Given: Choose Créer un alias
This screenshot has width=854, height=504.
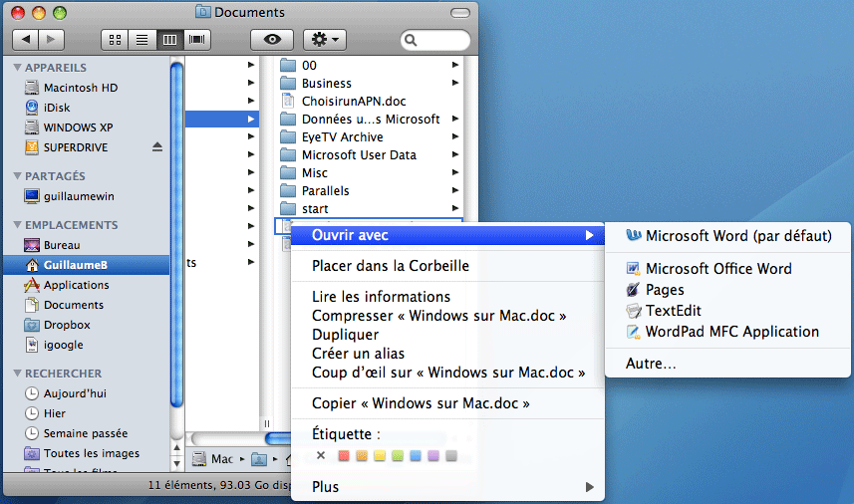Looking at the screenshot, I should 447,354.
